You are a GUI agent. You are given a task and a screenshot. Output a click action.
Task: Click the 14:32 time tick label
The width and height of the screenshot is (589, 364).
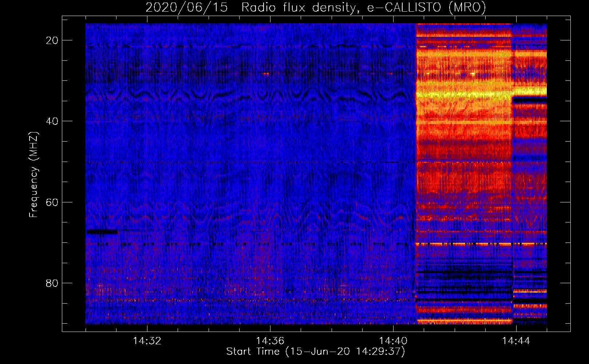(x=147, y=341)
